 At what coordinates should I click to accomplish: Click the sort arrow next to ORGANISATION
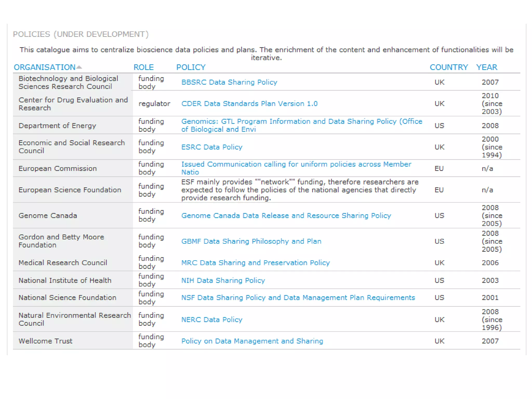pyautogui.click(x=79, y=67)
